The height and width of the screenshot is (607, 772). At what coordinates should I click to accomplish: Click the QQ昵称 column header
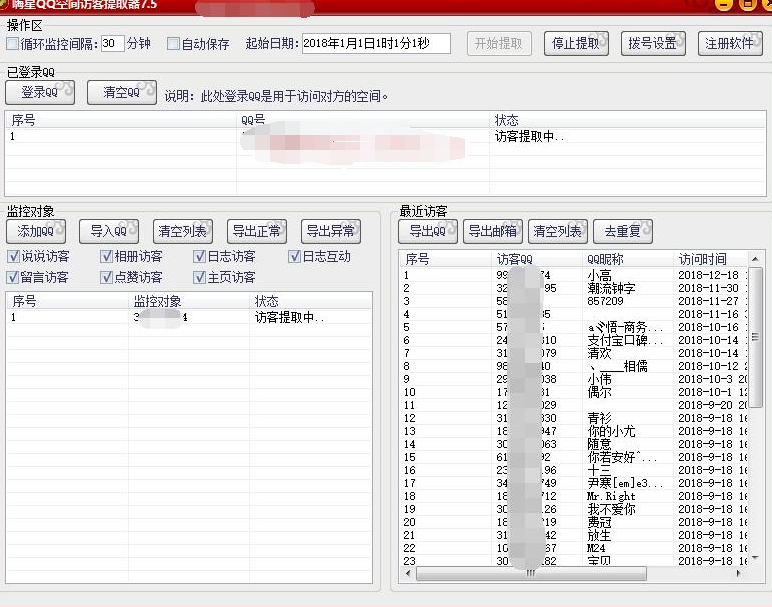627,259
